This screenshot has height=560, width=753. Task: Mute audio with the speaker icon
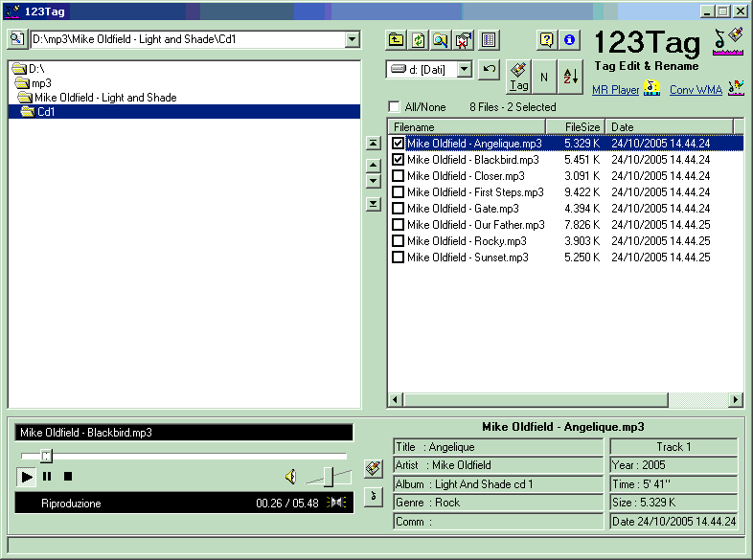click(x=291, y=477)
